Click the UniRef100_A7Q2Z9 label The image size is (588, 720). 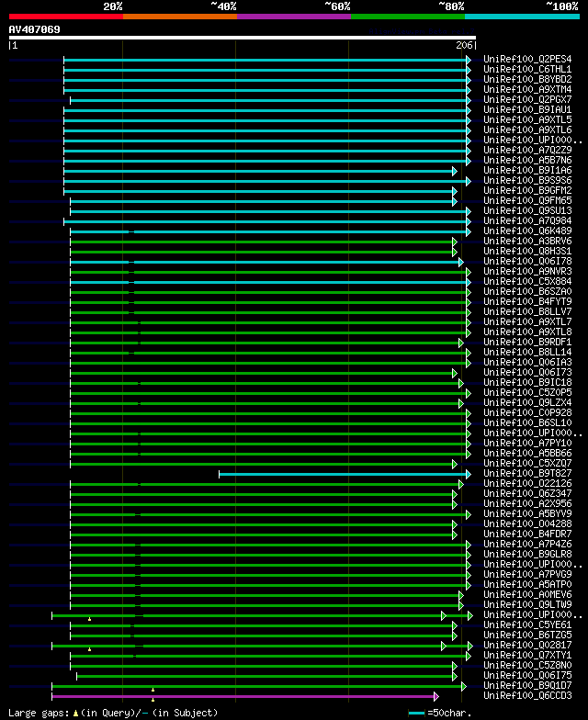coord(527,151)
